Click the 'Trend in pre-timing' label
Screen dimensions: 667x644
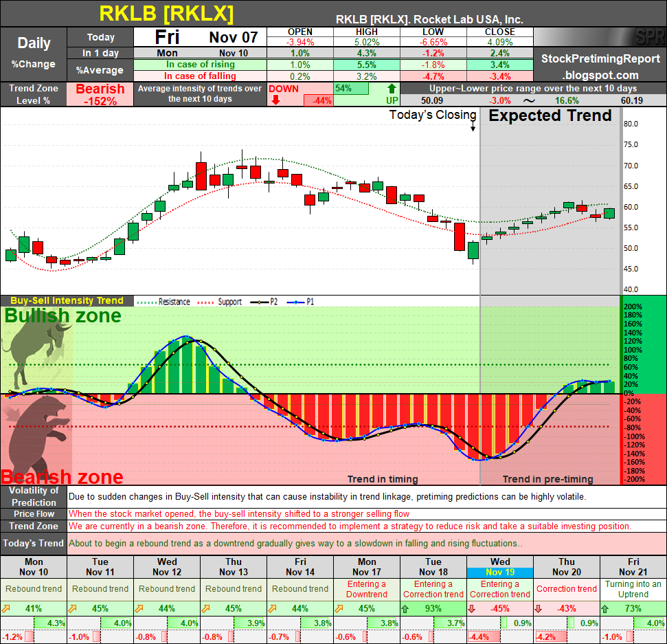click(x=548, y=479)
